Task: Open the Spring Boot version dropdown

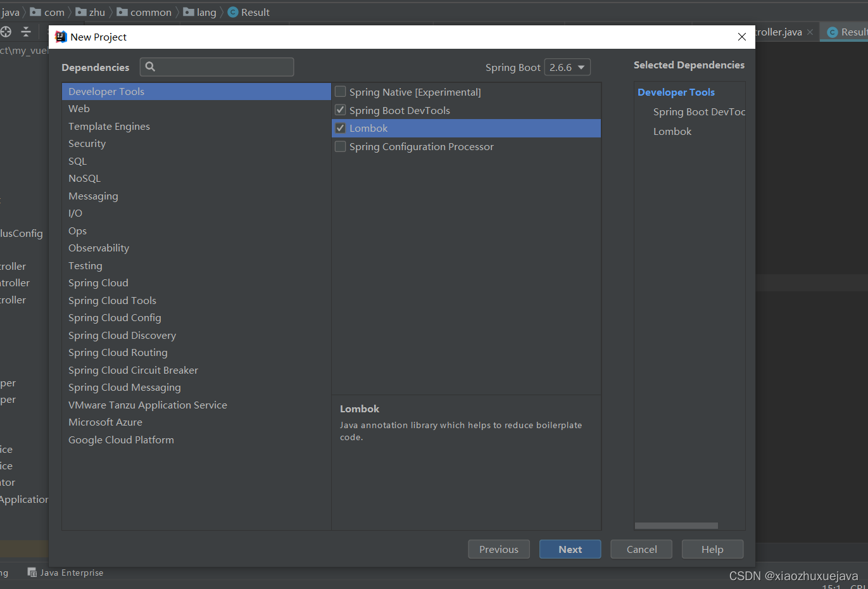Action: tap(567, 67)
